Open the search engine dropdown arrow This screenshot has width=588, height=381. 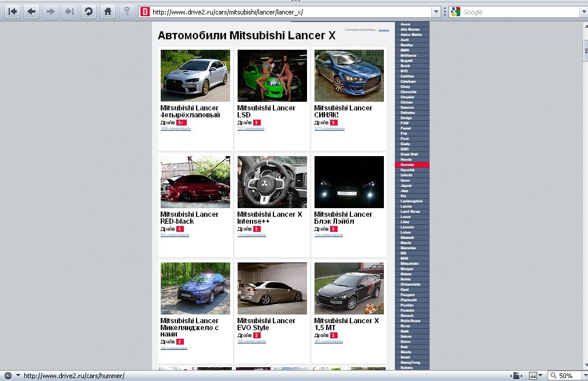[x=585, y=12]
